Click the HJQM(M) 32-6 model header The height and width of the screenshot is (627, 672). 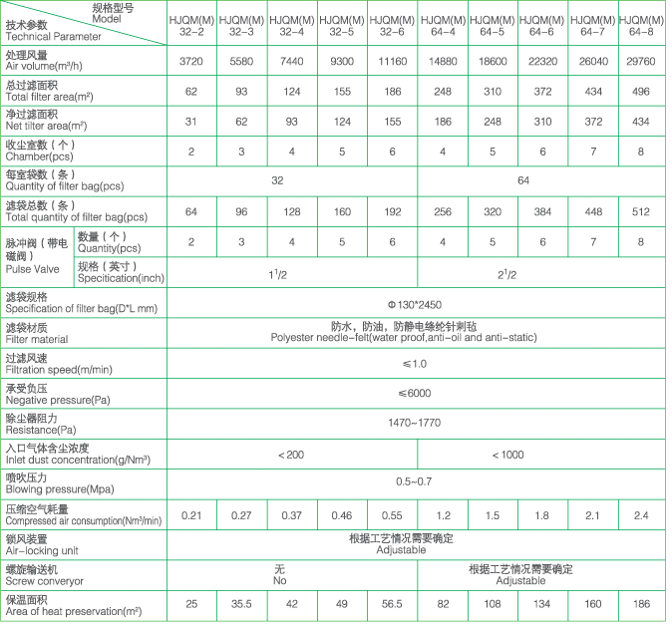click(x=392, y=26)
